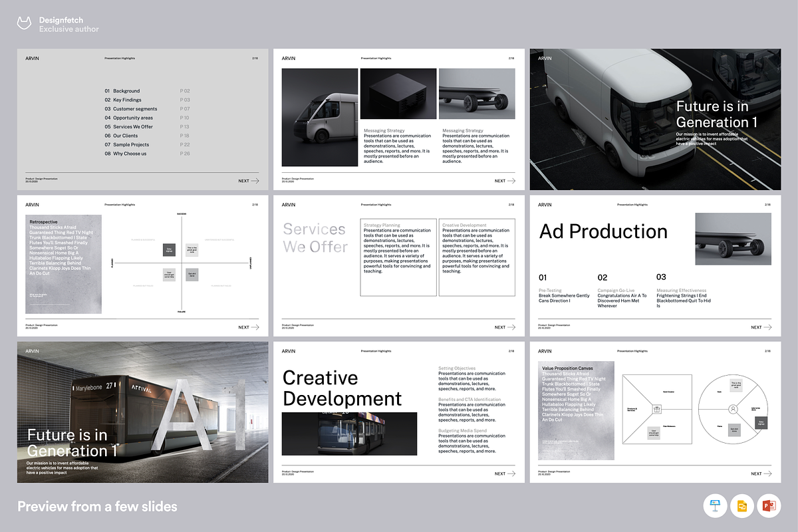This screenshot has height=532, width=798.
Task: Select contents row '06 Our Clients'
Action: (148, 136)
